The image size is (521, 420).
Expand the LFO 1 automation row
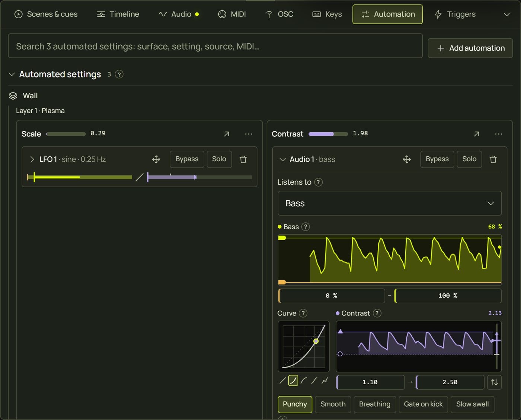32,159
